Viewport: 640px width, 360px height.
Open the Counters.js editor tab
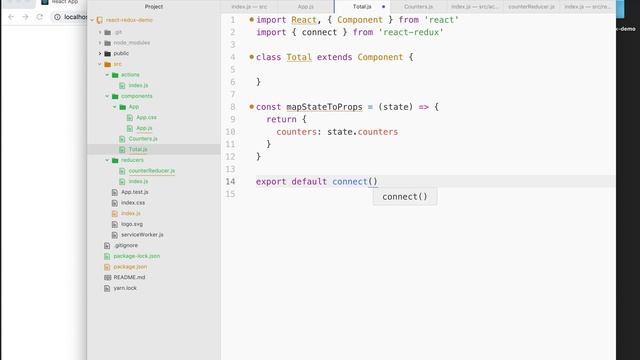pyautogui.click(x=418, y=7)
